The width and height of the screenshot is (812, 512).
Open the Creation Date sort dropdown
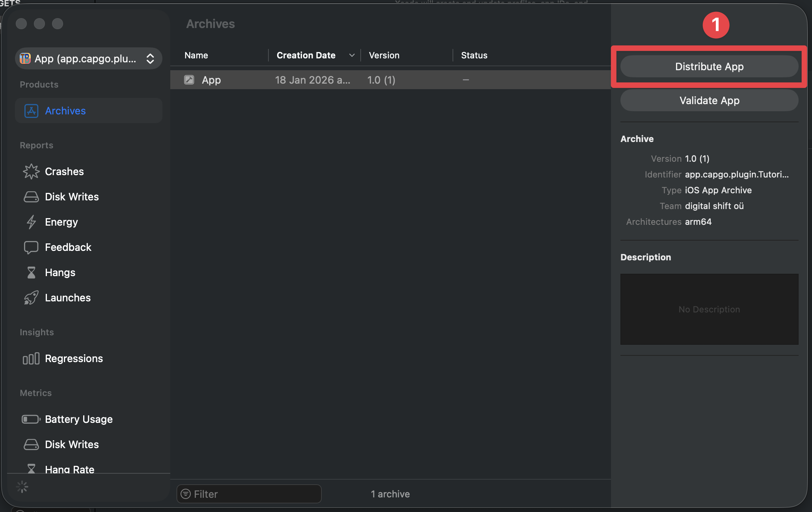(351, 55)
